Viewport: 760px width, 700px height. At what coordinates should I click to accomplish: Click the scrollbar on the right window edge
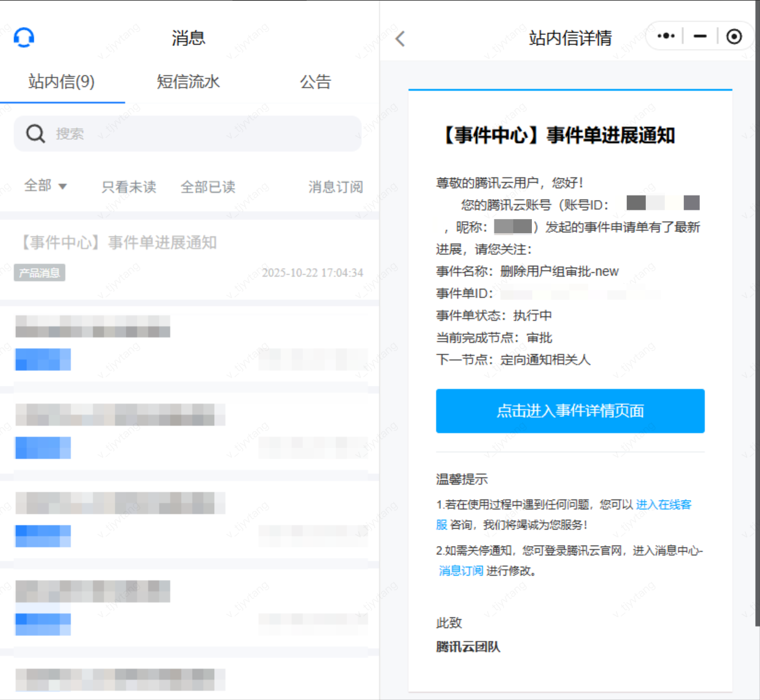[758, 313]
